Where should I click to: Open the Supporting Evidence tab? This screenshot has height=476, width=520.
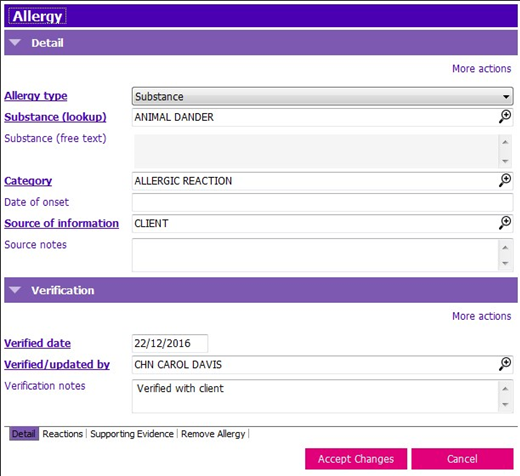click(x=132, y=434)
